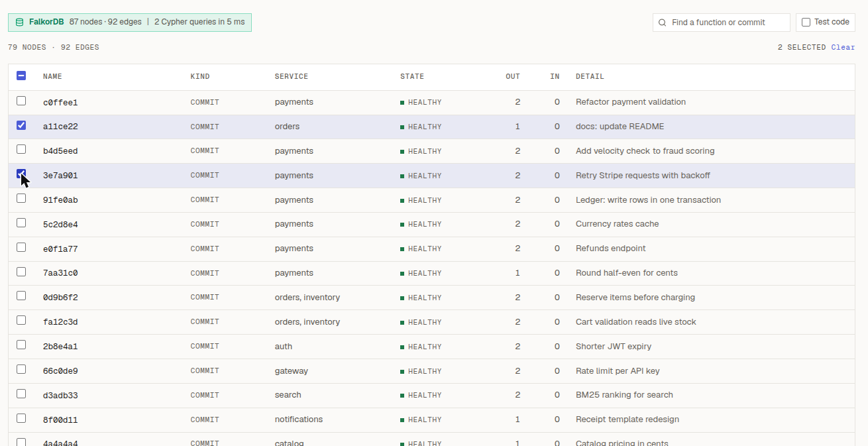
Task: Select the d3adb33 row checkbox
Action: click(x=21, y=394)
